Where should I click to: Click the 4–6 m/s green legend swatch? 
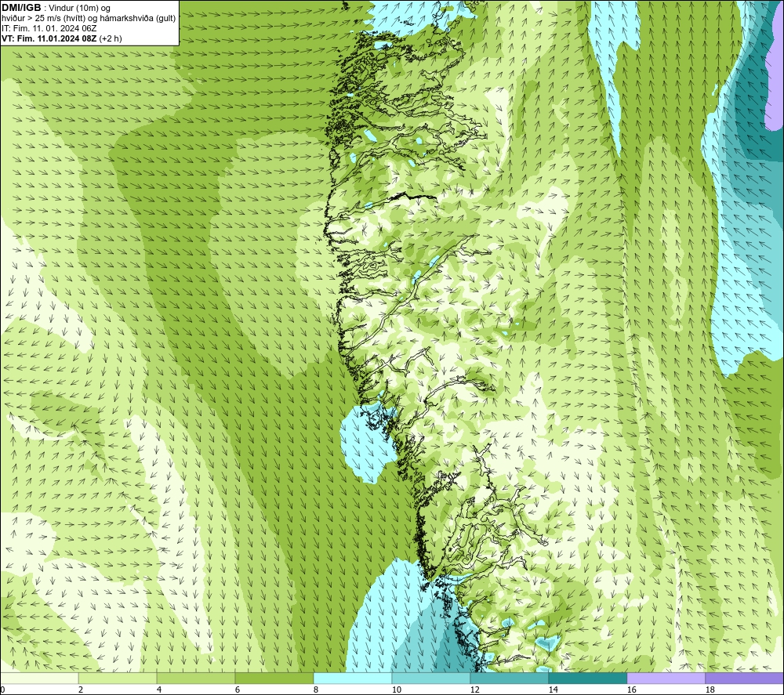tap(196, 678)
